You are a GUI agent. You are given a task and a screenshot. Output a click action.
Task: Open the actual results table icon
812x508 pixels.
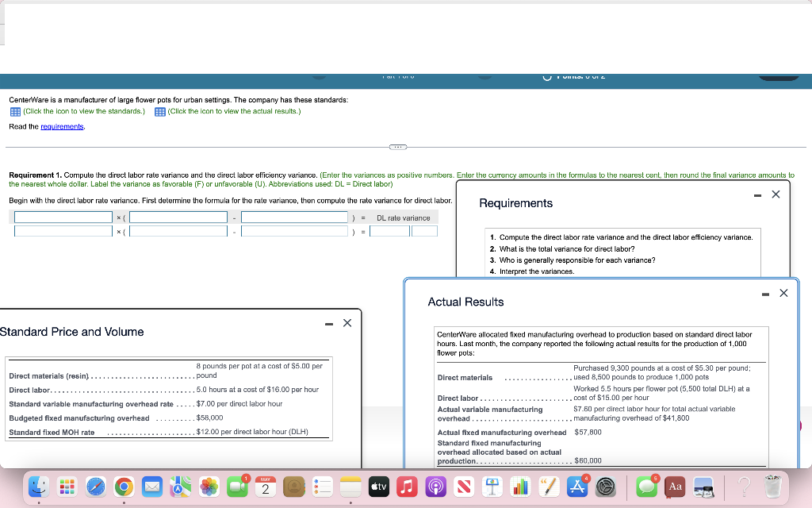[160, 111]
